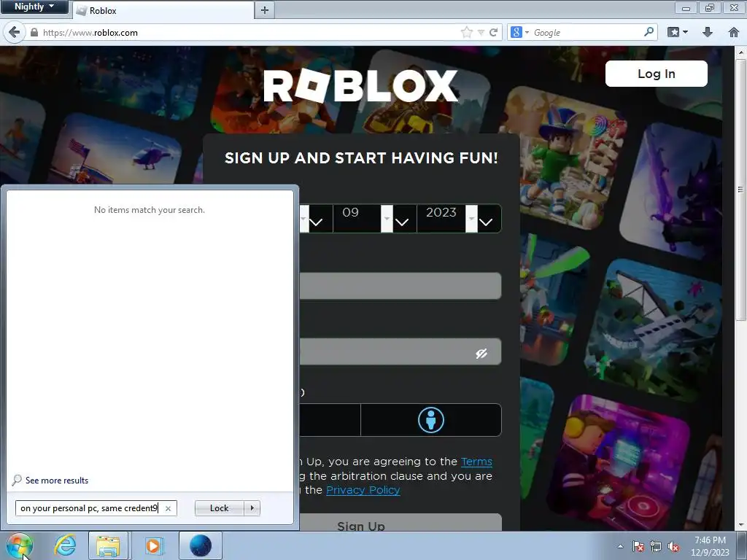
Task: Expand the birthday month dropdown chevron
Action: point(316,222)
